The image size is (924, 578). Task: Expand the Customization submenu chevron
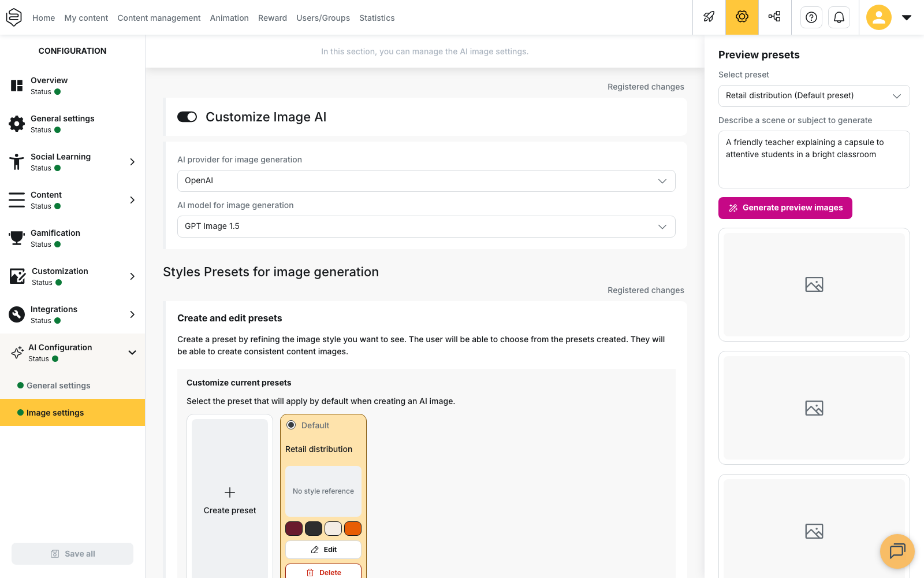132,276
